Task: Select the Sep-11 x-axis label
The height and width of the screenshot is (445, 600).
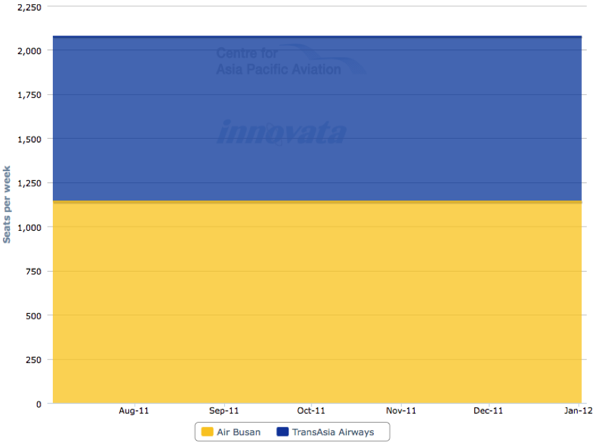Action: pos(223,411)
